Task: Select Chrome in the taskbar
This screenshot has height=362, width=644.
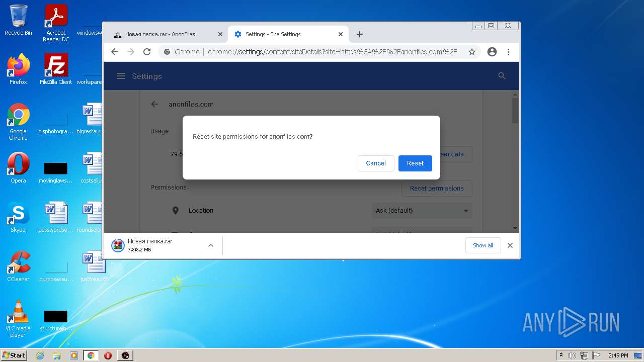Action: (x=91, y=355)
